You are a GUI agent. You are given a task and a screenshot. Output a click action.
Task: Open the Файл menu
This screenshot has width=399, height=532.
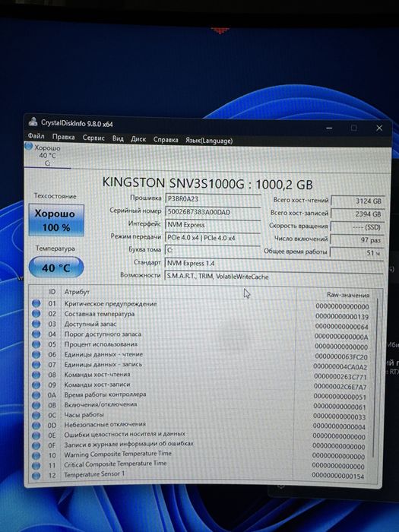(36, 136)
